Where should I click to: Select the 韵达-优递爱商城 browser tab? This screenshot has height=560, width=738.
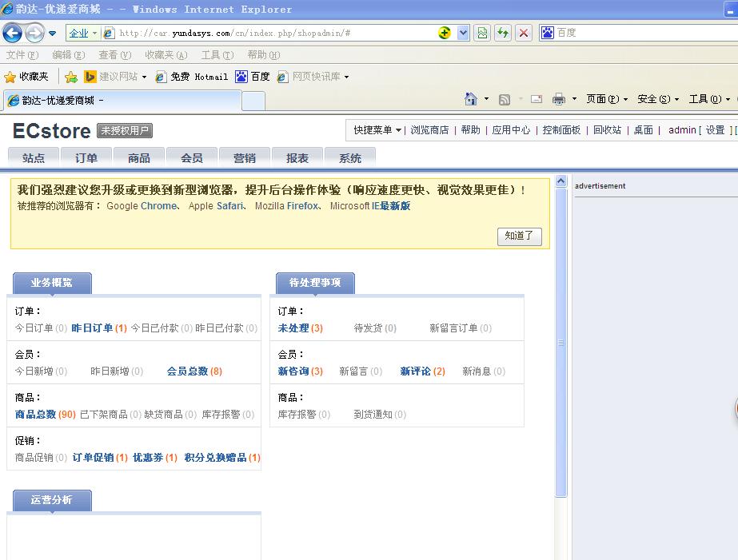click(x=122, y=101)
